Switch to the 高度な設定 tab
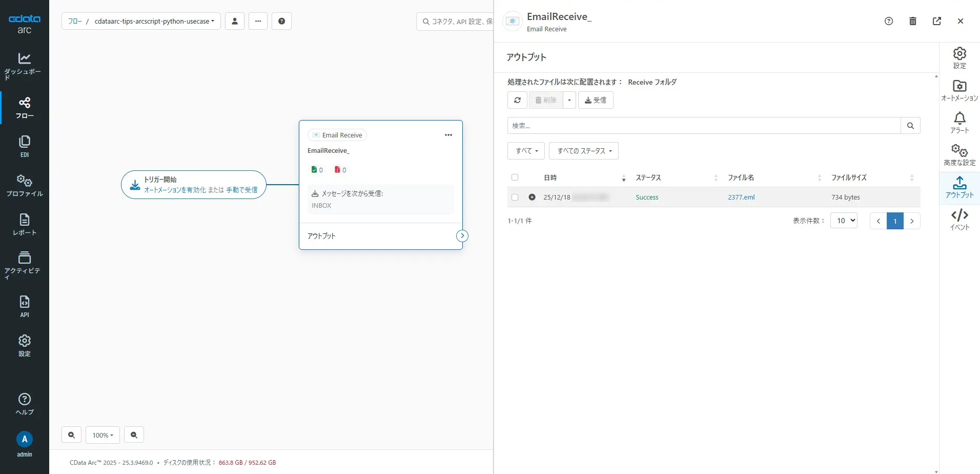Image resolution: width=980 pixels, height=474 pixels. (x=959, y=155)
